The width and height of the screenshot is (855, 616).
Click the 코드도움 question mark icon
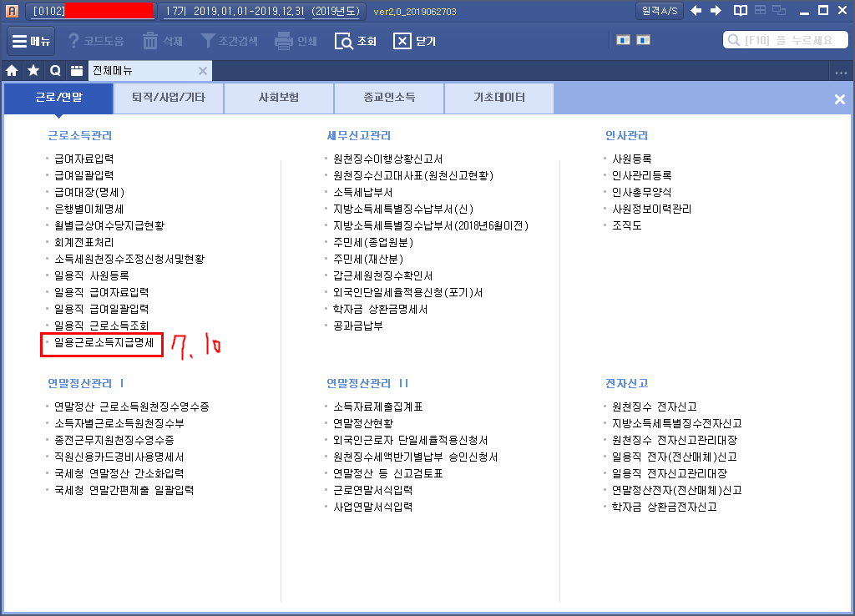point(73,41)
